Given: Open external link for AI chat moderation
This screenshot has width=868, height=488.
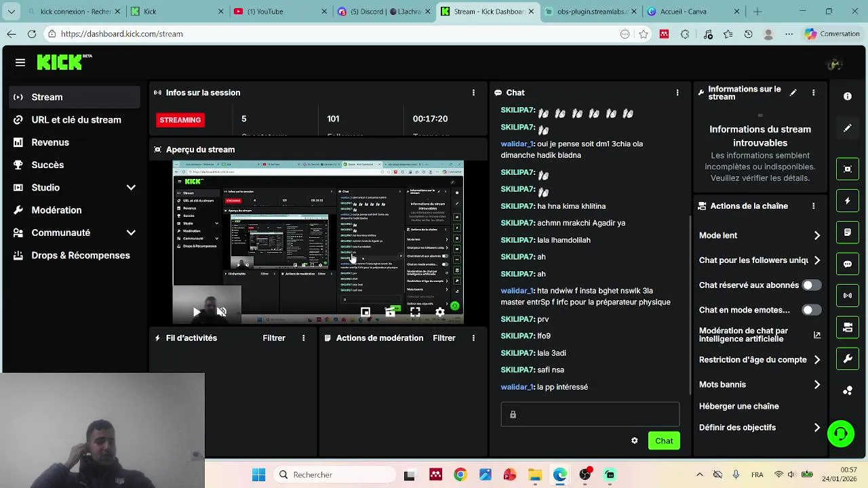Looking at the screenshot, I should coord(817,335).
